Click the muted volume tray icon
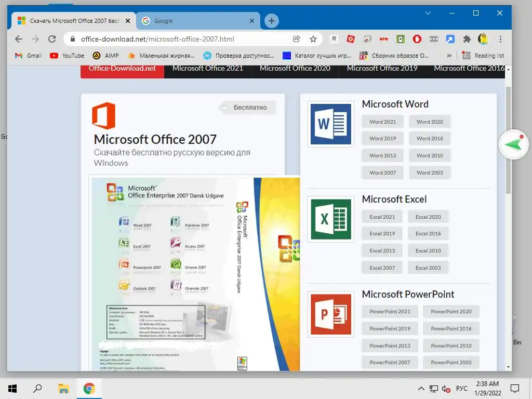532x399 pixels. pos(446,389)
